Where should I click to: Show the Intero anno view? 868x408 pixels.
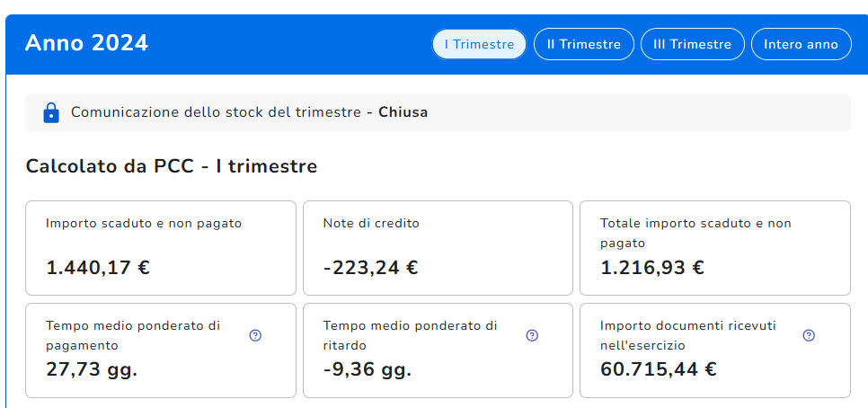click(801, 44)
